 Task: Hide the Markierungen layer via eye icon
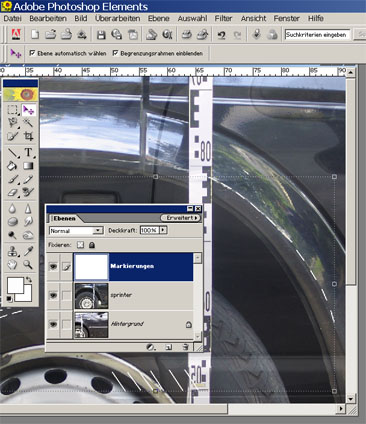[x=53, y=267]
